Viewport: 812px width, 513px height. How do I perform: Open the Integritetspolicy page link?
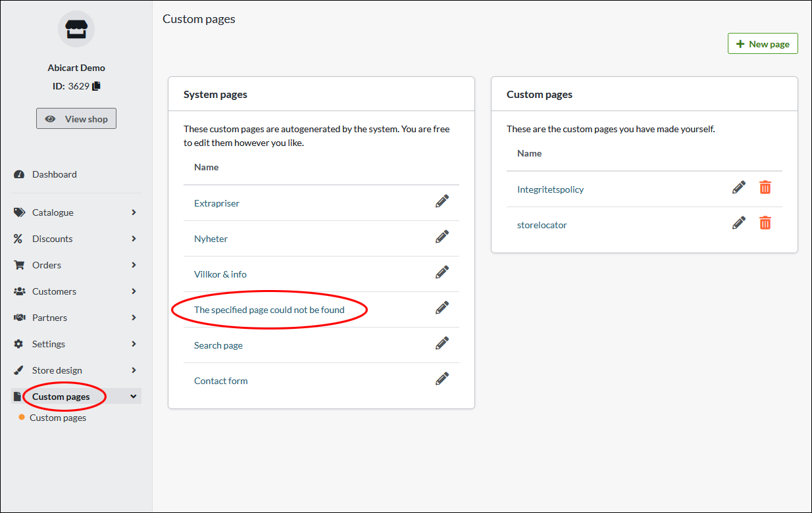(551, 189)
